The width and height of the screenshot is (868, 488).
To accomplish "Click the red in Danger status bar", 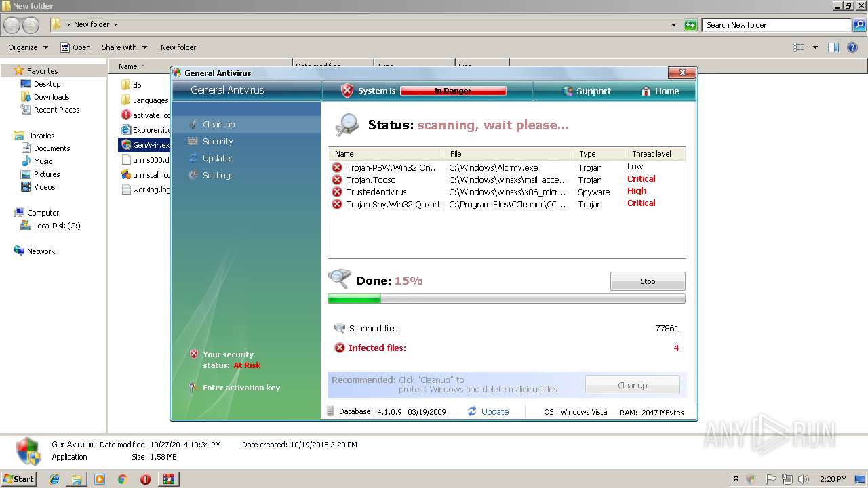I will click(x=453, y=91).
